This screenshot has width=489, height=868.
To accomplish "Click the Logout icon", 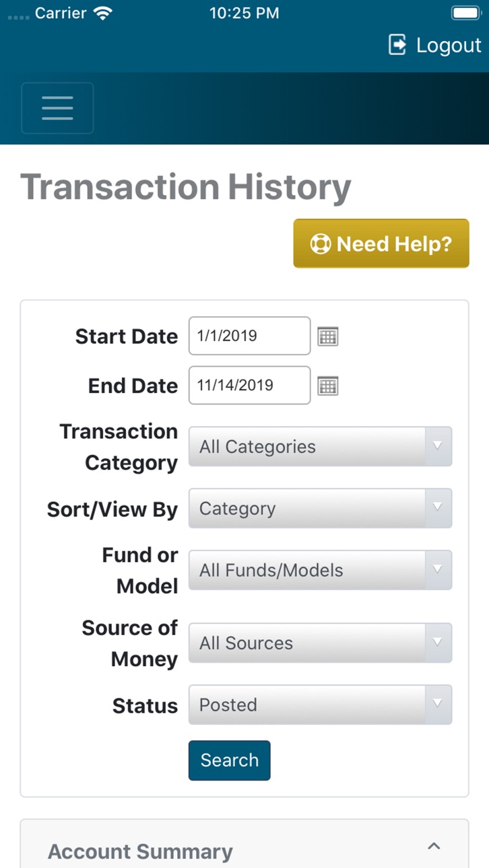I will 398,45.
